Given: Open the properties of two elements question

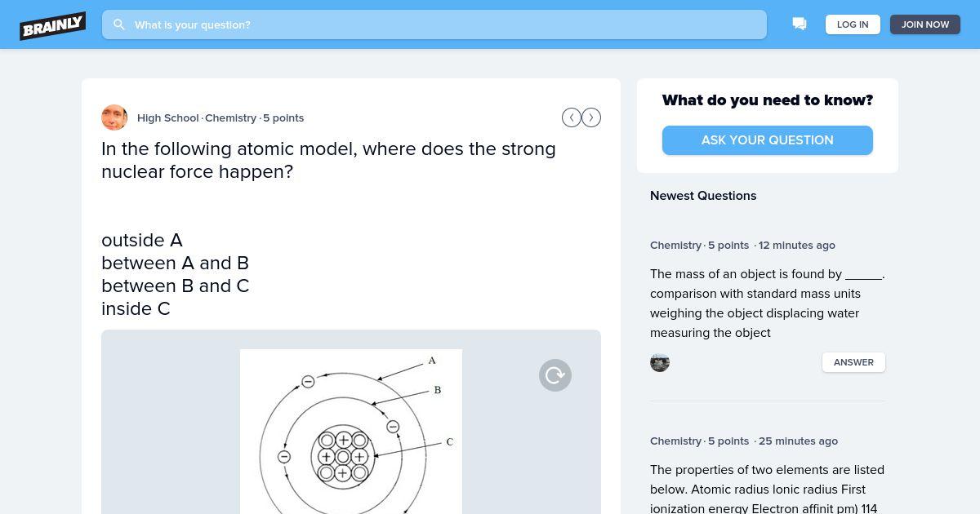Looking at the screenshot, I should coord(768,489).
